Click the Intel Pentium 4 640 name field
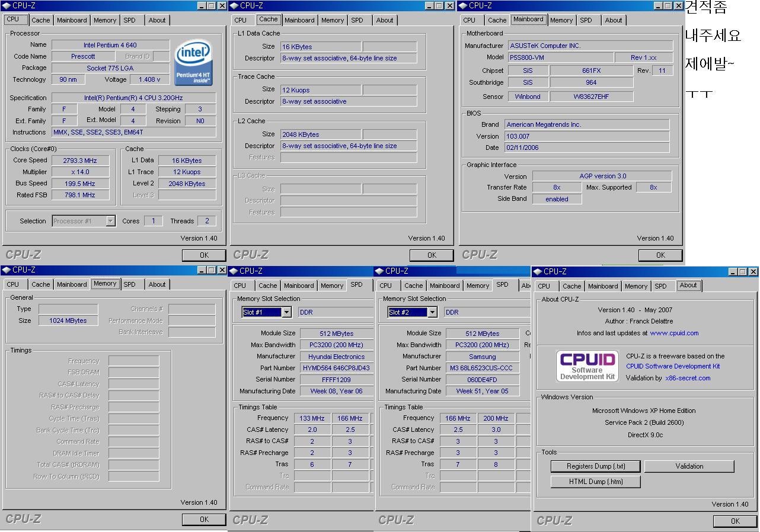 (x=110, y=45)
